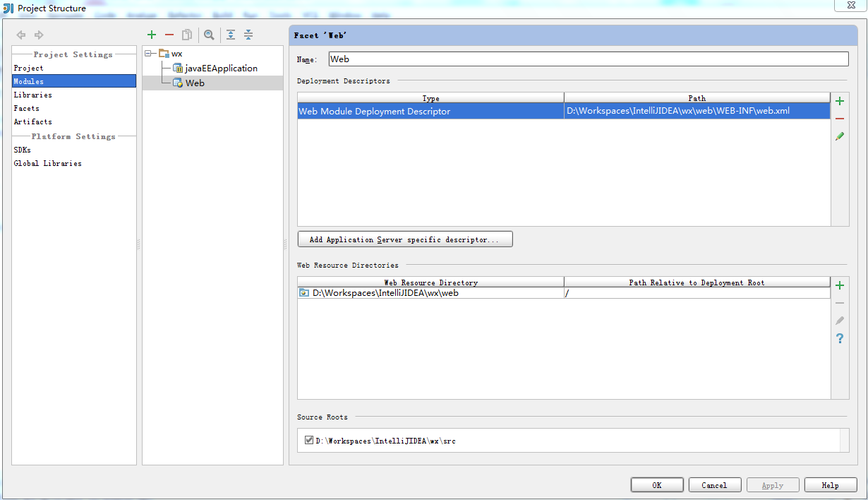Select Modules in Project Settings

click(74, 81)
